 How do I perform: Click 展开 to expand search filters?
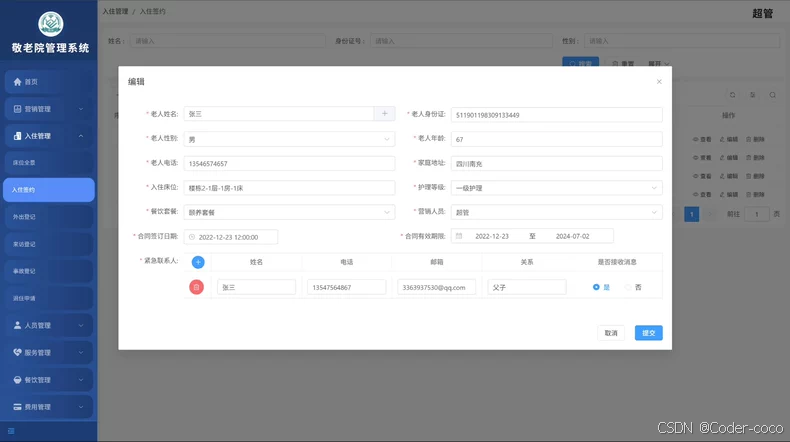click(659, 64)
